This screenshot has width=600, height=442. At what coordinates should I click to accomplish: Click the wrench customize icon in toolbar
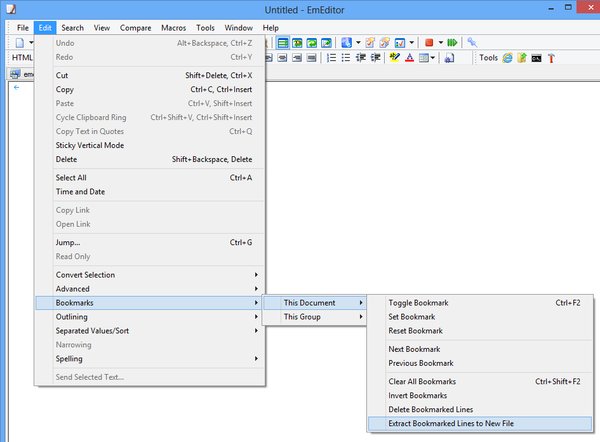tap(472, 43)
